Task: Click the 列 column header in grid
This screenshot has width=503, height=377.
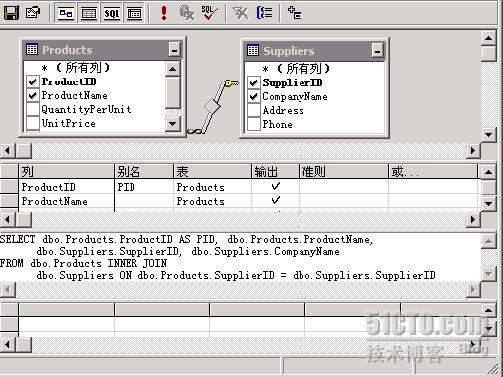Action: point(66,172)
